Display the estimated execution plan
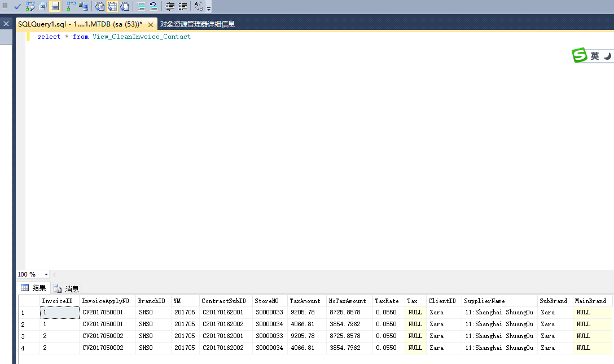The height and width of the screenshot is (364, 614). 30,6
